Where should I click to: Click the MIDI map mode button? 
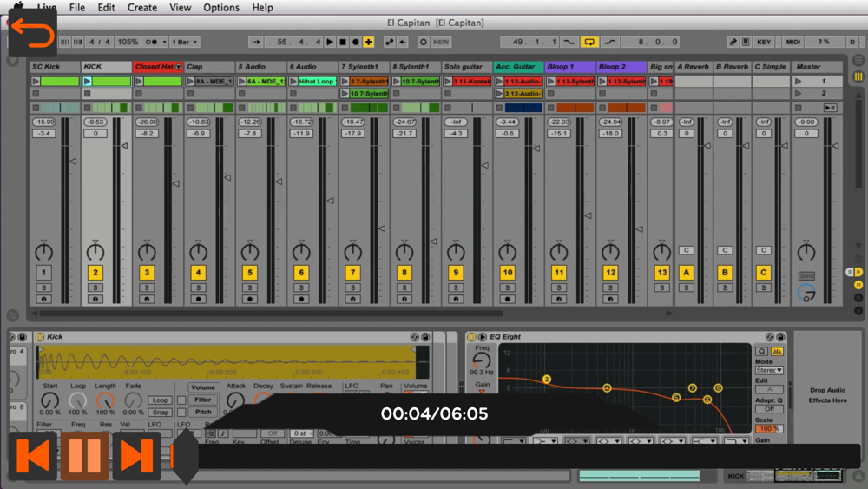[792, 42]
